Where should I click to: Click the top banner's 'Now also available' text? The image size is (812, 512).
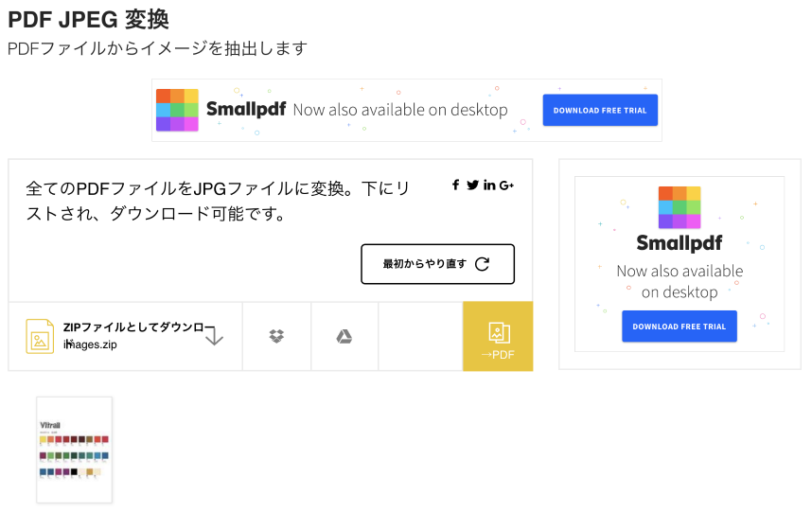(400, 110)
